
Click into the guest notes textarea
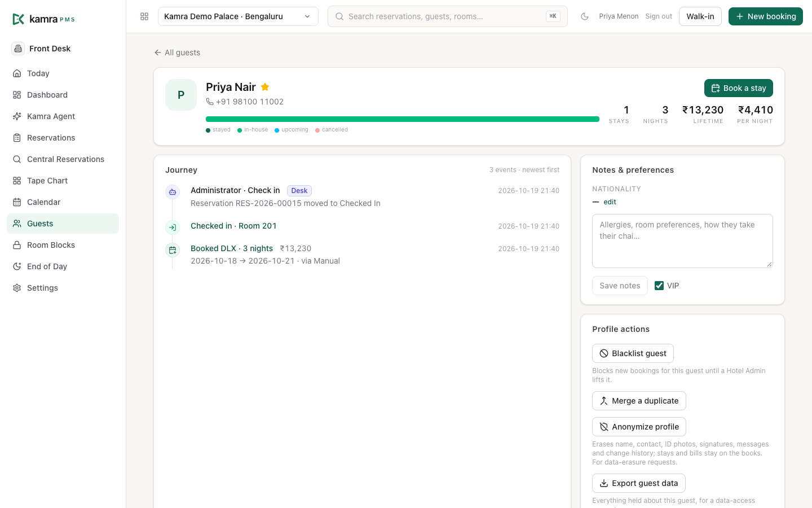pos(682,241)
